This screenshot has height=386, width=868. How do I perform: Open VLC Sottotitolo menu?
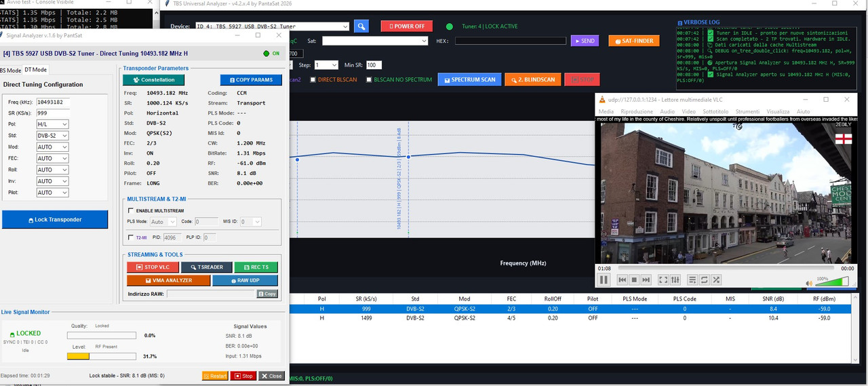tap(715, 111)
